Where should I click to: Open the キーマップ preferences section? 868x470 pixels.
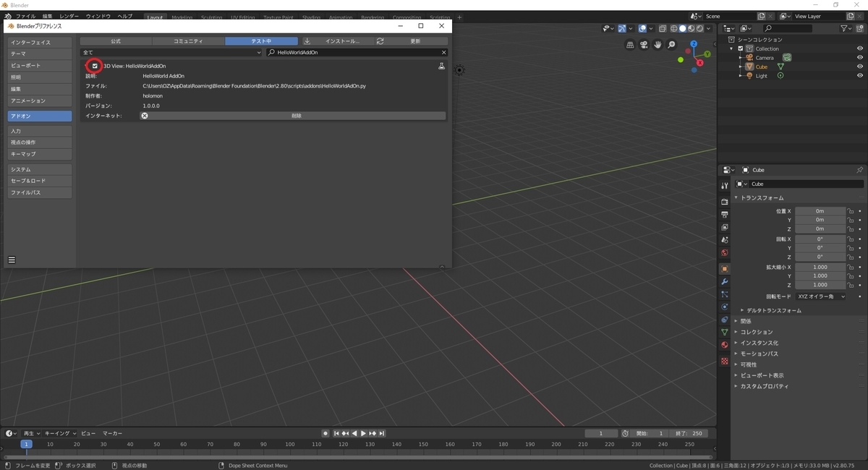point(40,154)
